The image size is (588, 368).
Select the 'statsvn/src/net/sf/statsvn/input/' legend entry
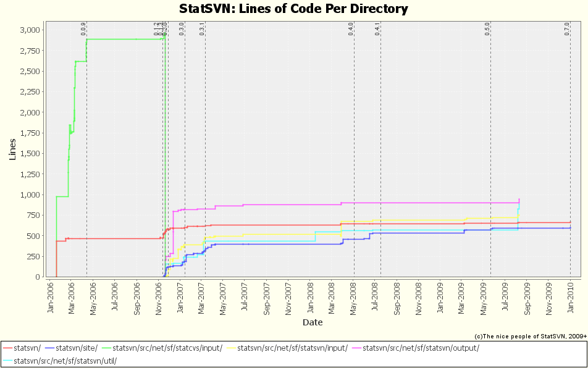[x=293, y=348]
